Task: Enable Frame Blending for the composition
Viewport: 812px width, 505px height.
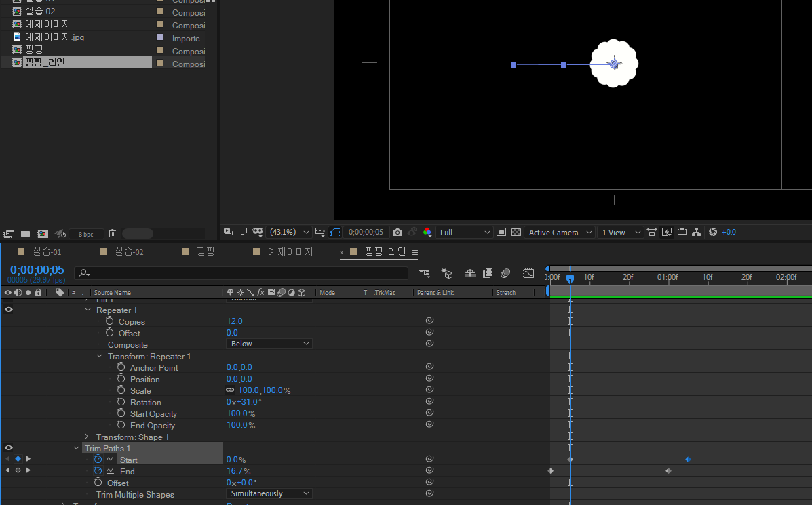Action: coord(487,273)
